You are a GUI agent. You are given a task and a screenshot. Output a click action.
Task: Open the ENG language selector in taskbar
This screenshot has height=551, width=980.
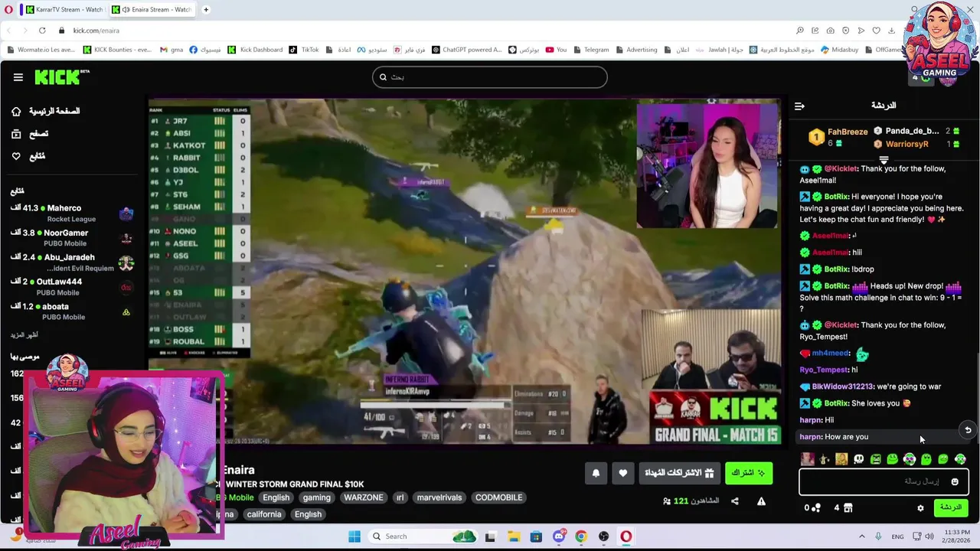coord(897,536)
